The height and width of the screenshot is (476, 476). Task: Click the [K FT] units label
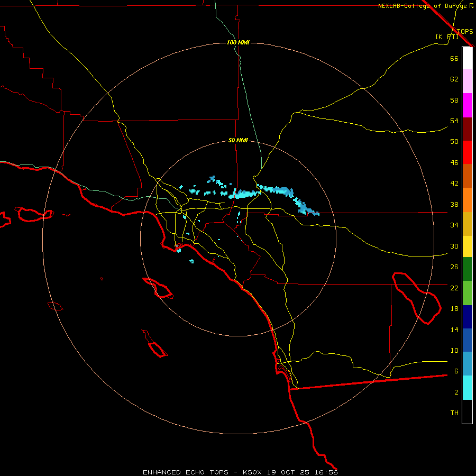447,37
